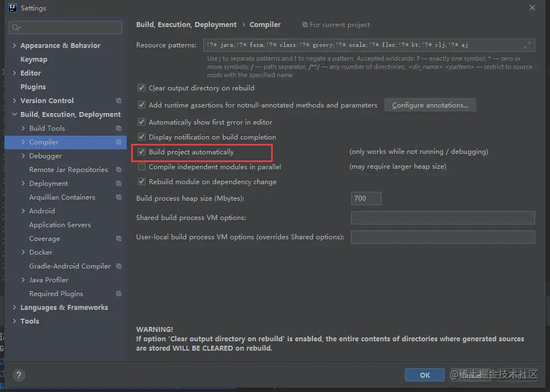This screenshot has width=550, height=392.
Task: Open the Plugins settings page
Action: coord(33,87)
